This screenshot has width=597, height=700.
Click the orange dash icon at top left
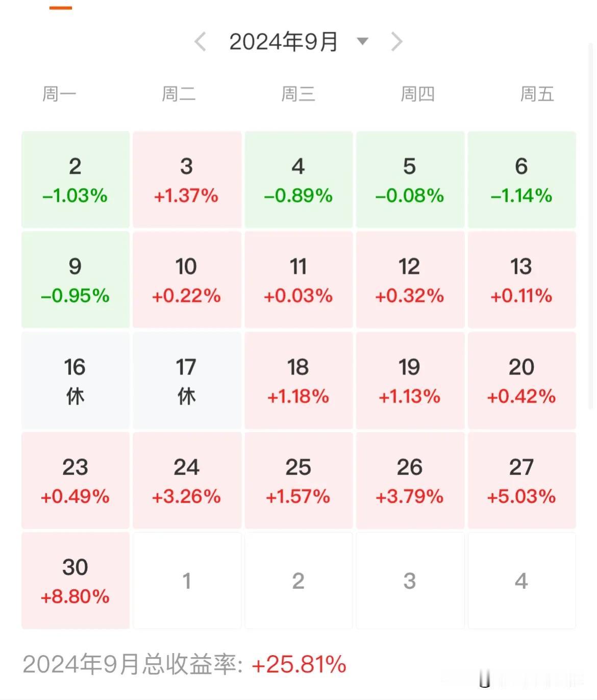pyautogui.click(x=61, y=8)
